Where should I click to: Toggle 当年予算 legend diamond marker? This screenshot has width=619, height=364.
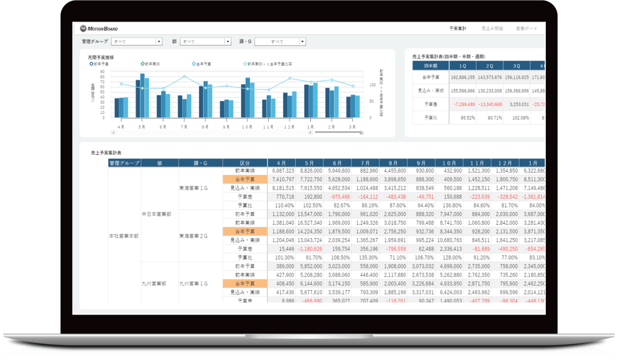[194, 64]
